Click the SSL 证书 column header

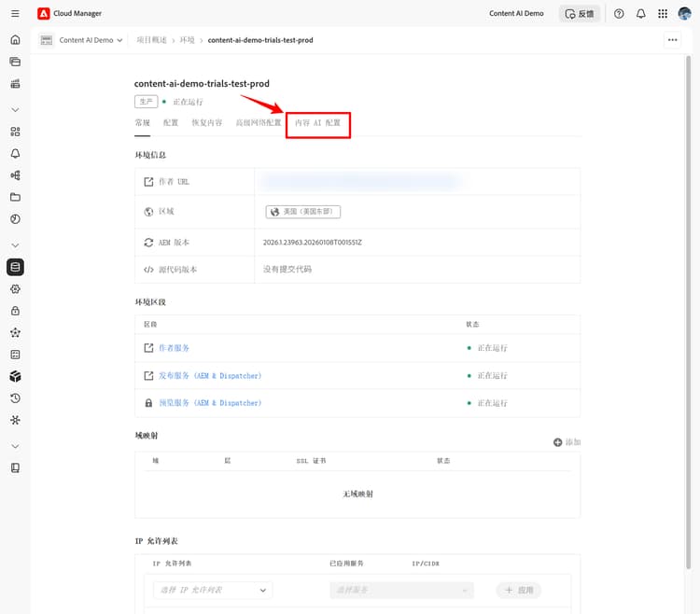pyautogui.click(x=311, y=461)
